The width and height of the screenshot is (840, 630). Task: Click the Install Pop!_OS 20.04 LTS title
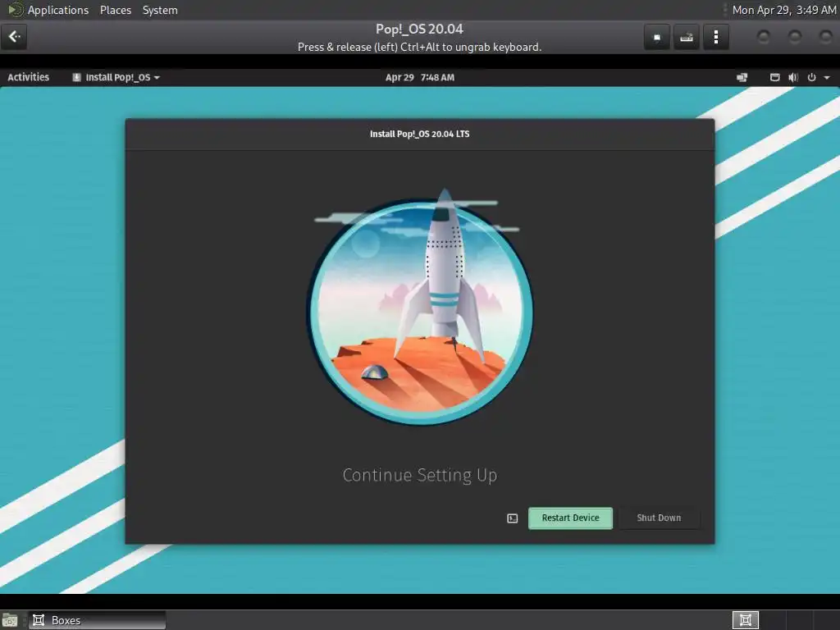click(419, 134)
